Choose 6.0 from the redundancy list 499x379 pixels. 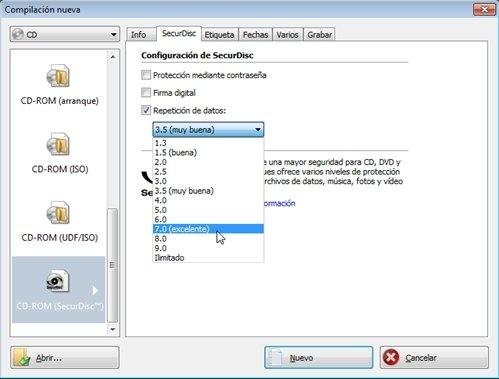[x=208, y=219]
